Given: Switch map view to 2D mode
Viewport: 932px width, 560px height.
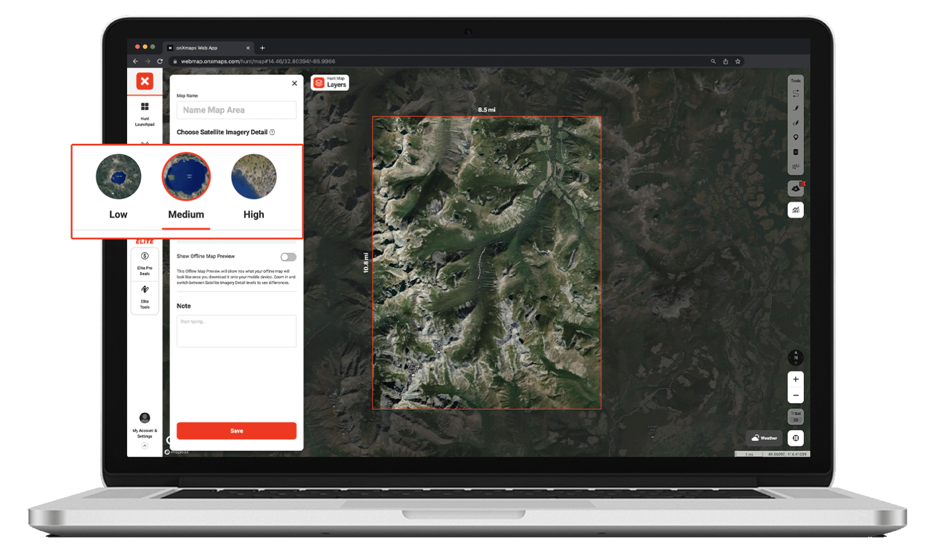Looking at the screenshot, I should [796, 420].
